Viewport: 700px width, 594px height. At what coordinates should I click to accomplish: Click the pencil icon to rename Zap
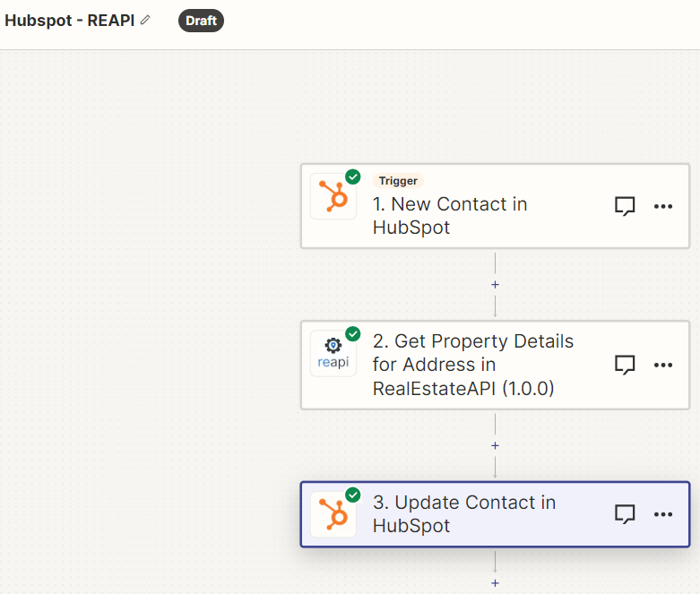145,20
